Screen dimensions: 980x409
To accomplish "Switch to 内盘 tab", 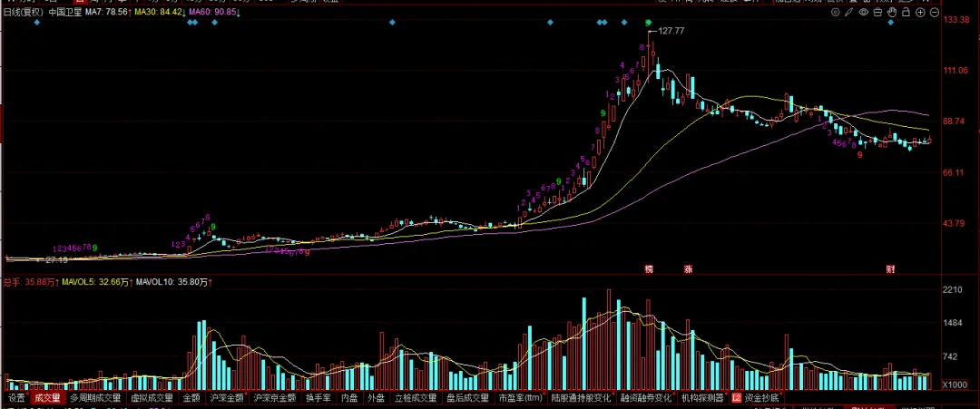I will coord(348,397).
